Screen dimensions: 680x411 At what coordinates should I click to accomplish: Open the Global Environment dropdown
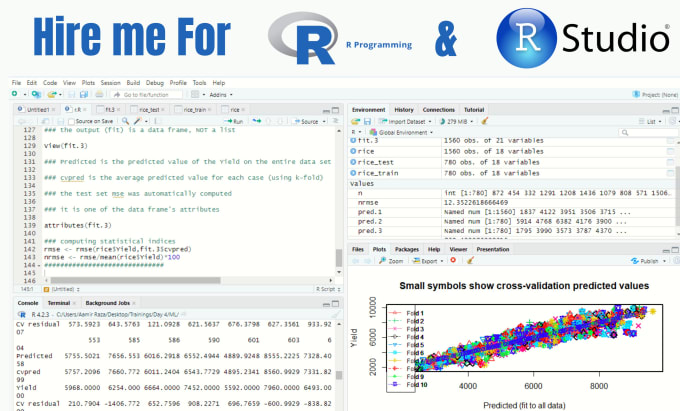coord(401,132)
